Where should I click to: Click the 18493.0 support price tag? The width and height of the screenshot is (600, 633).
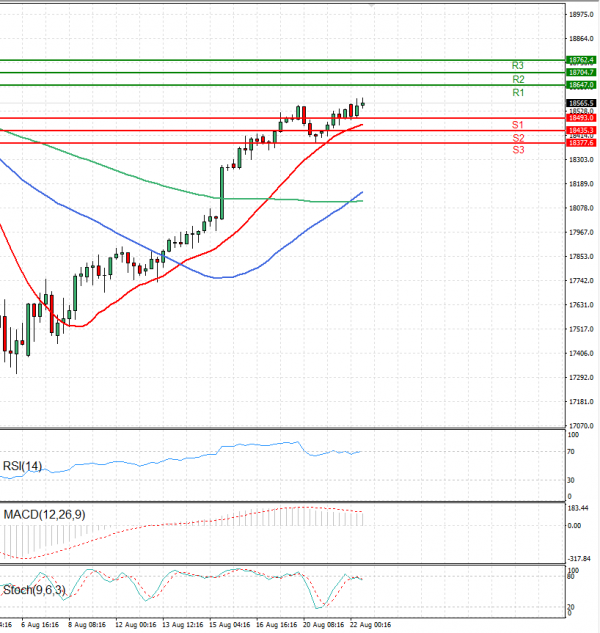click(x=581, y=118)
